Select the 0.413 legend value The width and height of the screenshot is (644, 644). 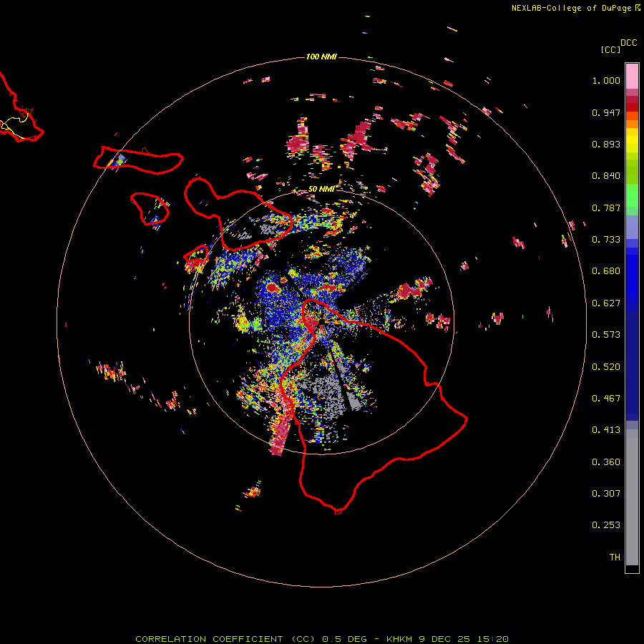[606, 430]
